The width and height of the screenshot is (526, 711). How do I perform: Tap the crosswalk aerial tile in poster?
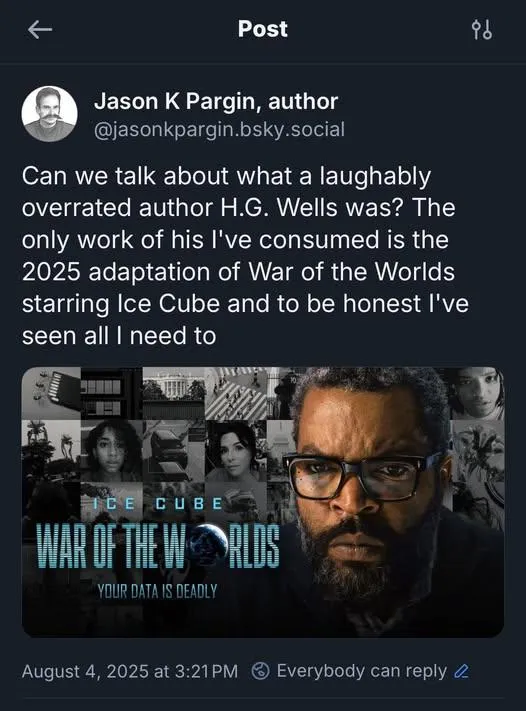[236, 393]
